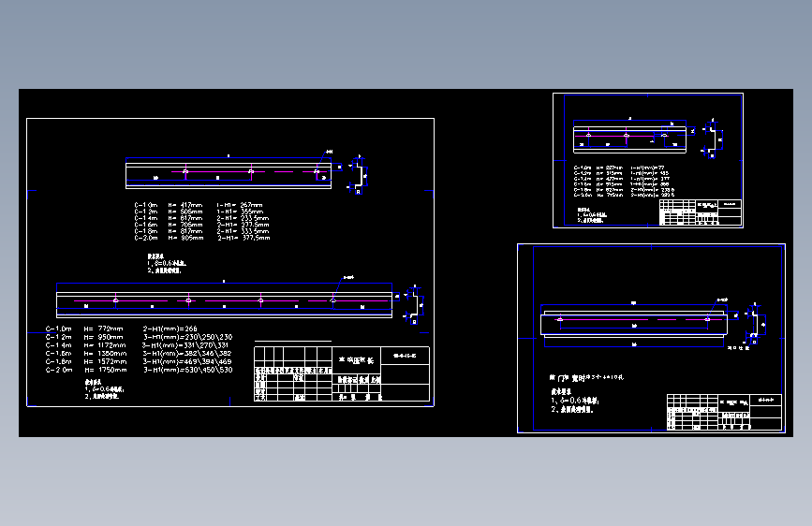Click the "H= 506mm" value
Image resolution: width=812 pixels, height=526 pixels.
click(x=185, y=212)
